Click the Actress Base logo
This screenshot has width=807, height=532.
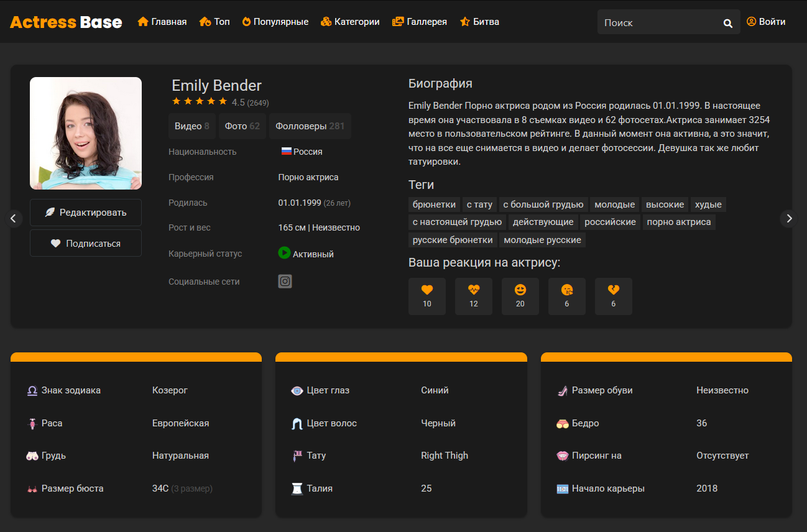(x=66, y=22)
